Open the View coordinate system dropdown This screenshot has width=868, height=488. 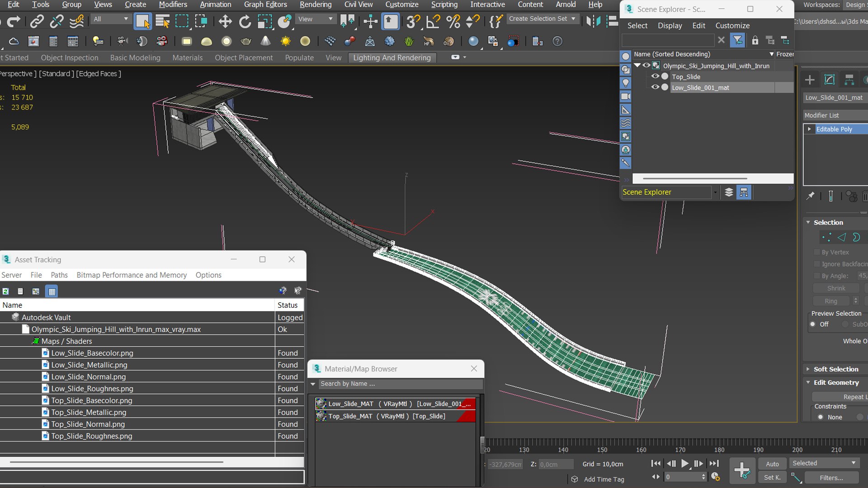click(x=316, y=19)
